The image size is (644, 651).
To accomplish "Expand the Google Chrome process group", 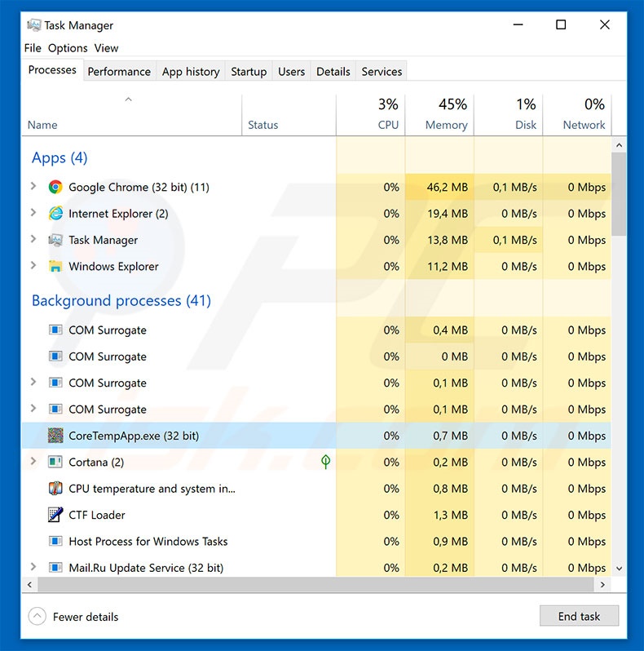I will point(33,187).
